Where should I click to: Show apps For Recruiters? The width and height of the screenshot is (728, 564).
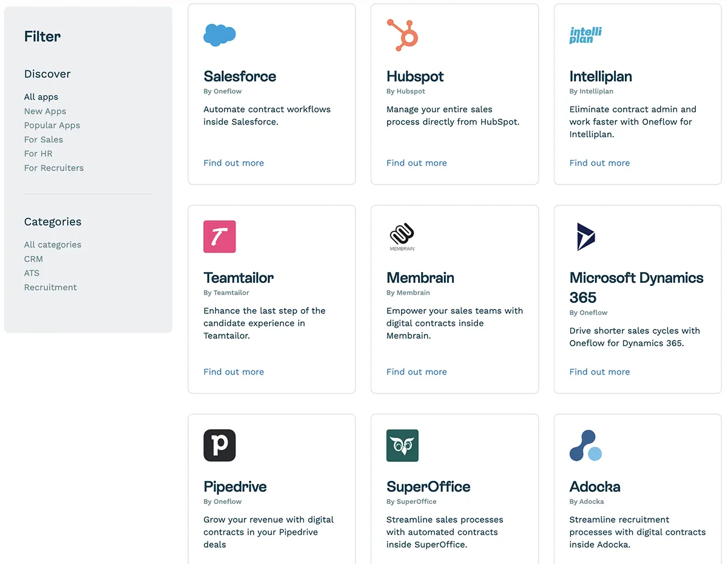click(54, 168)
